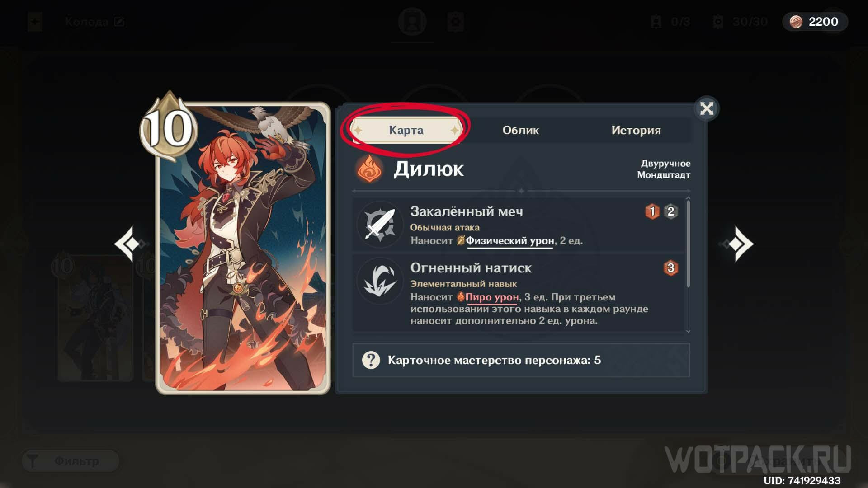The image size is (868, 488).
Task: Tap the Pyro element icon beside Дилюк
Action: (x=369, y=169)
